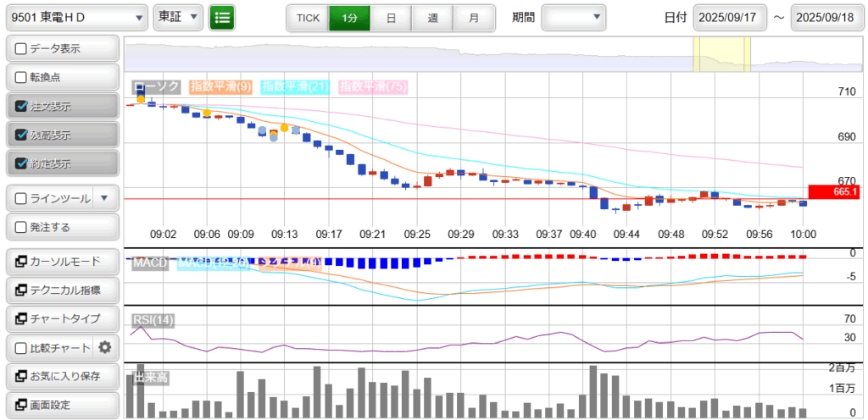Uncheck the 約定表示 option
868x420 pixels.
pyautogui.click(x=21, y=163)
